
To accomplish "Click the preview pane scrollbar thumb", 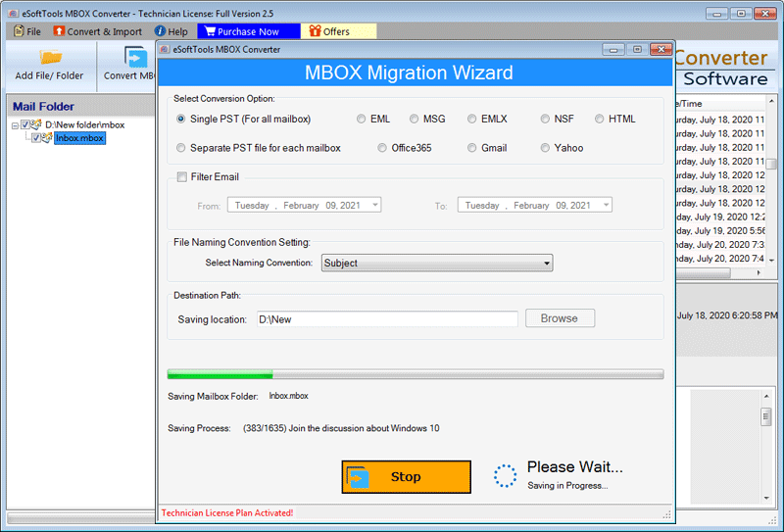I will (x=766, y=416).
